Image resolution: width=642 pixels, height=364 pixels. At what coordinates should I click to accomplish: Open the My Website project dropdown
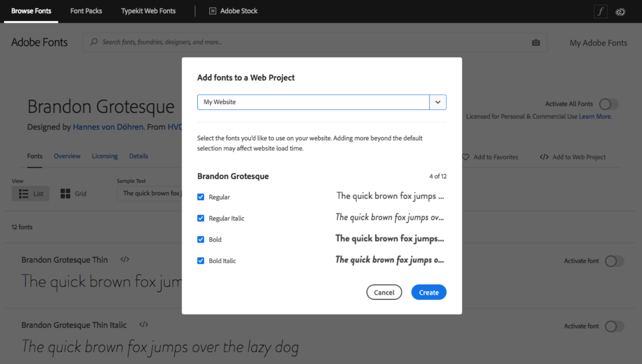tap(437, 102)
